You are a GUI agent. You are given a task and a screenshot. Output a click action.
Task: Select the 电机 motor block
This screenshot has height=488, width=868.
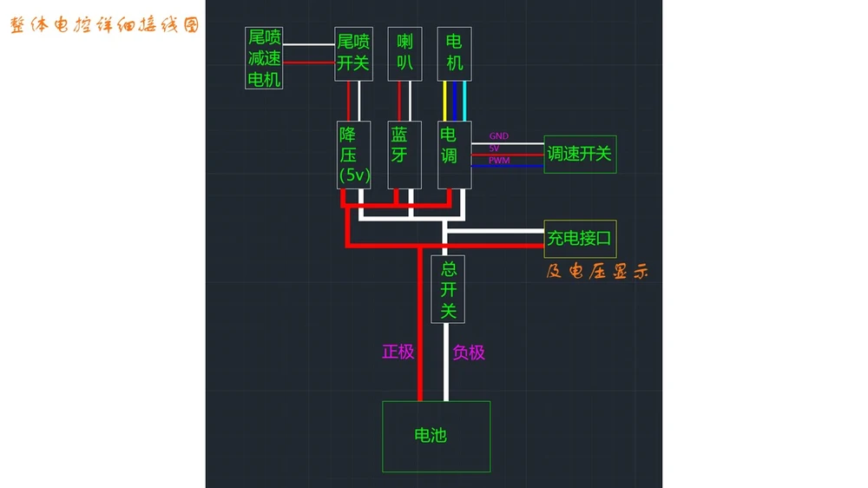pyautogui.click(x=455, y=54)
